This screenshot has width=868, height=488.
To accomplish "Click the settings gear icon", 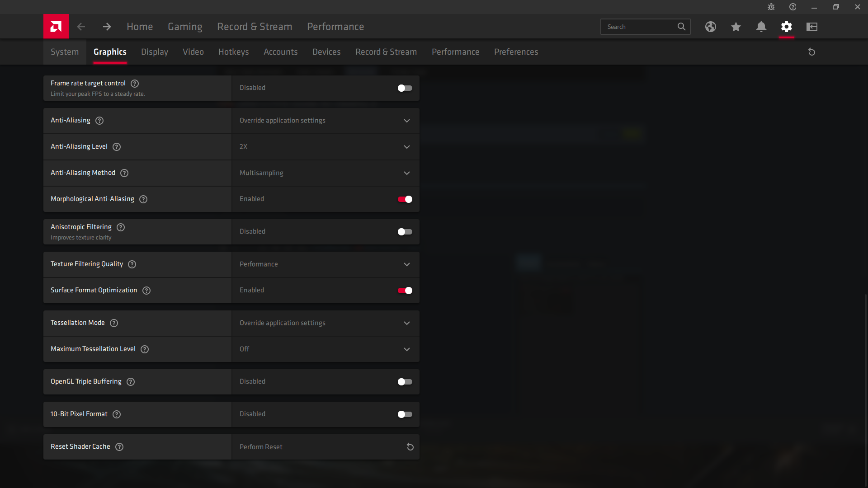I will pos(786,27).
